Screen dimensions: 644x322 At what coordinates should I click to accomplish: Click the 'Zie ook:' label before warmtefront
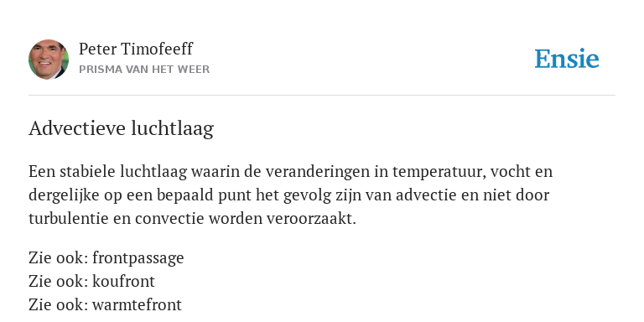[59, 304]
